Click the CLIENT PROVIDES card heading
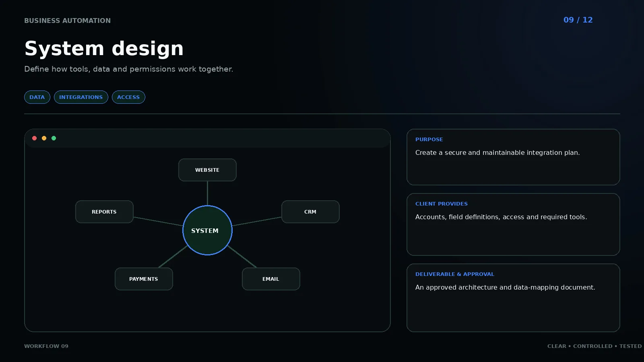 point(442,204)
